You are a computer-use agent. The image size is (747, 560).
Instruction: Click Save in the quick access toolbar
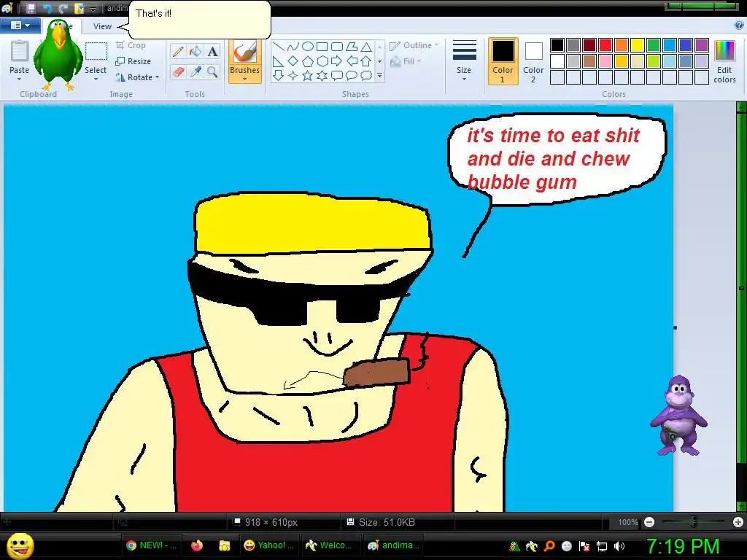(31, 8)
